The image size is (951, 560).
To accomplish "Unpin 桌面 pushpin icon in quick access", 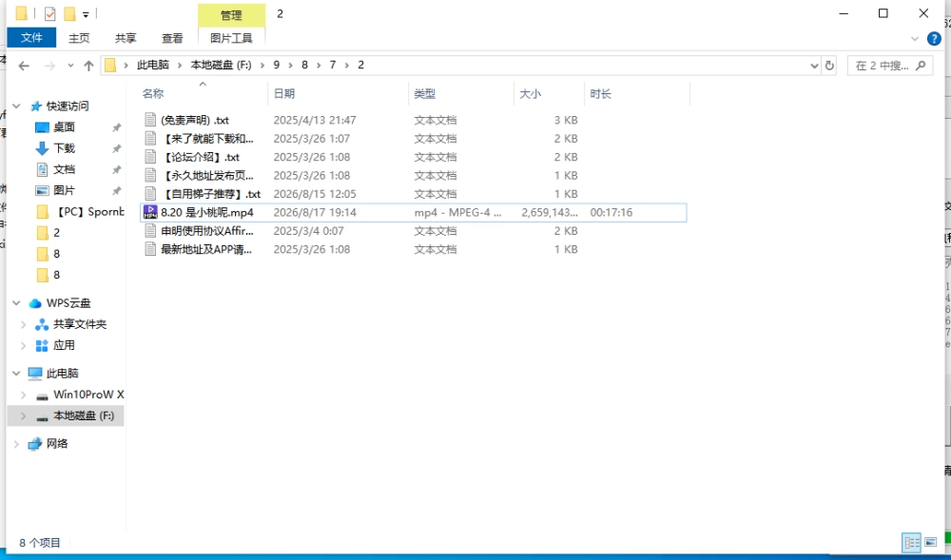I will pyautogui.click(x=116, y=127).
